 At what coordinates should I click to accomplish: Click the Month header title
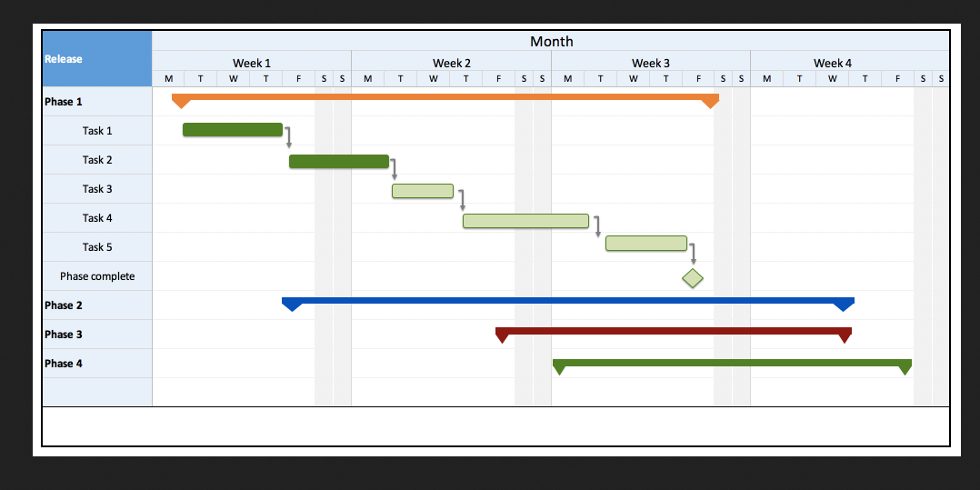click(x=551, y=41)
